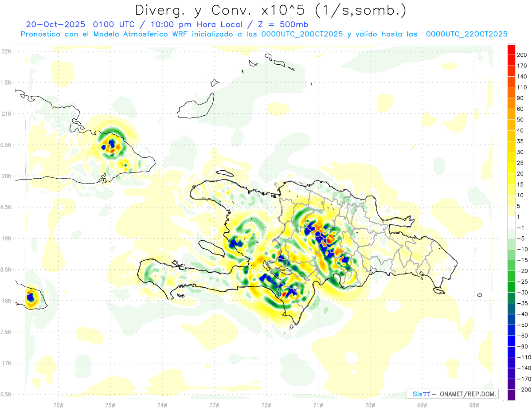The image size is (532, 411).
Task: Click the '21N' latitude label
Action: pyautogui.click(x=7, y=114)
